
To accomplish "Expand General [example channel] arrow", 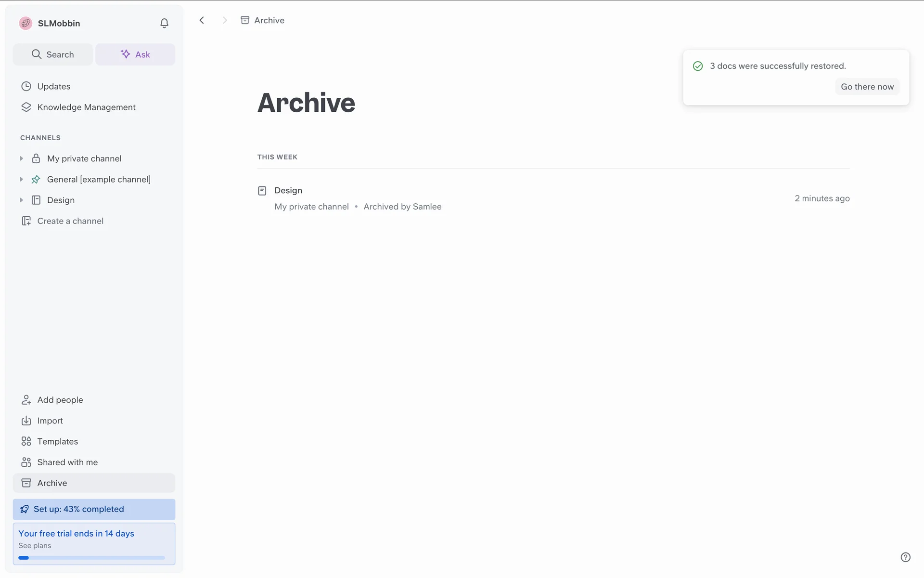I will click(21, 179).
